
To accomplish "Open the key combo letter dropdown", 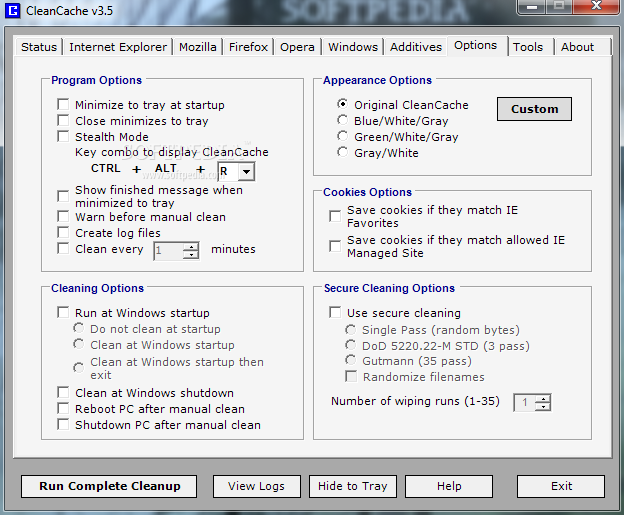I will pos(247,172).
